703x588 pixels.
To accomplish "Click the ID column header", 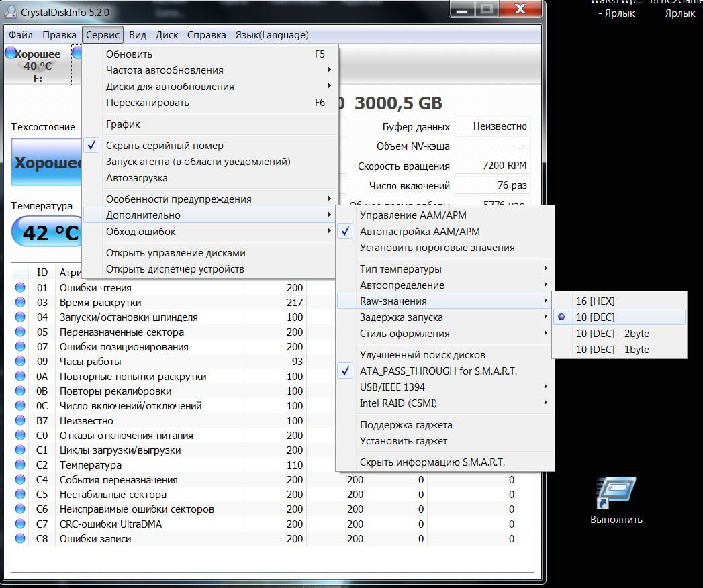I will 42,272.
